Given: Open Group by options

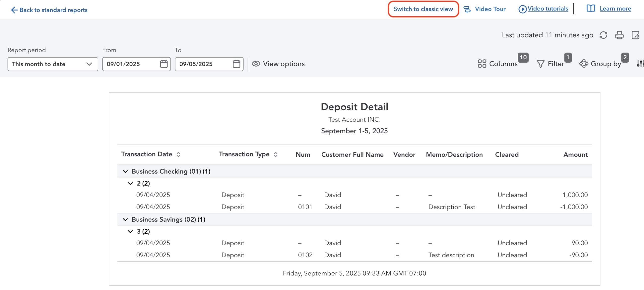Looking at the screenshot, I should coord(600,64).
